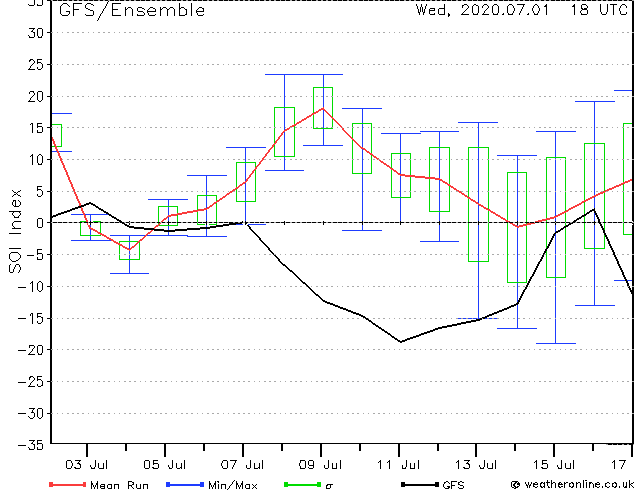The image size is (634, 490).
Task: Click the GFS/Ensemble chart title
Action: 132,10
